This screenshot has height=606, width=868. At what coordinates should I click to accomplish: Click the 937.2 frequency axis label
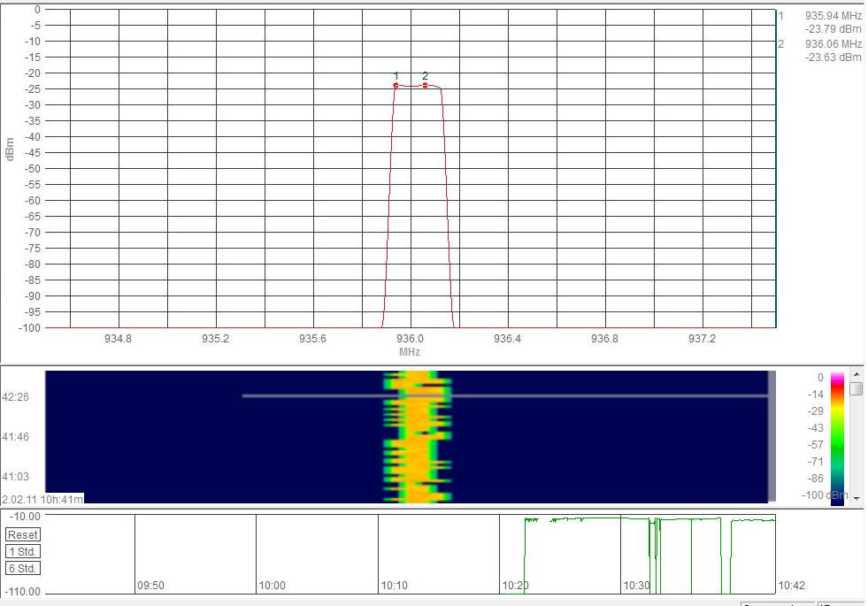point(702,339)
